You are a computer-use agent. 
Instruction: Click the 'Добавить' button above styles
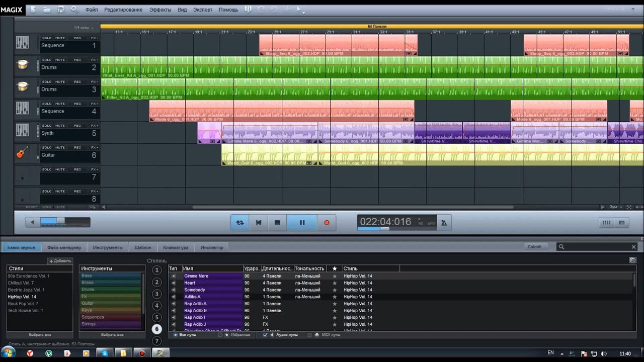point(60,261)
